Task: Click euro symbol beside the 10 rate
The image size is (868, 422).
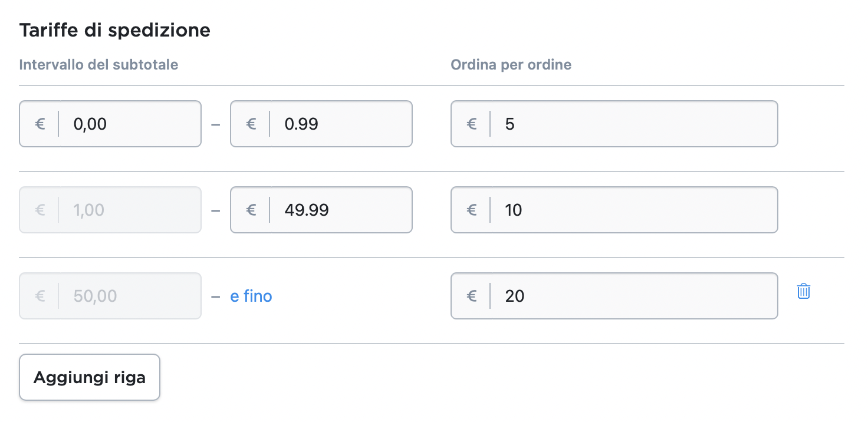Action: 472,210
